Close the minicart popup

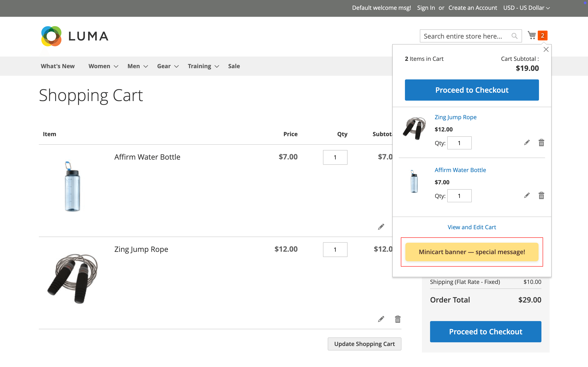(x=546, y=49)
